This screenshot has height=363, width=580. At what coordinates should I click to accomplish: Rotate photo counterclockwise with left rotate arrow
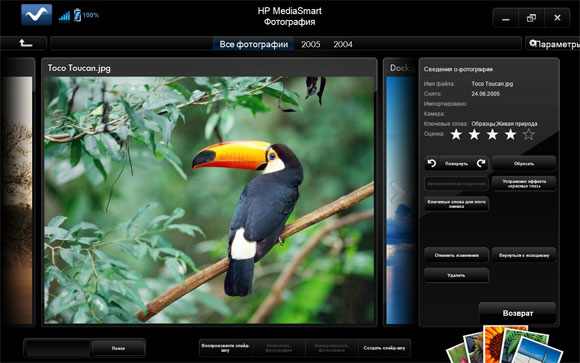[432, 164]
